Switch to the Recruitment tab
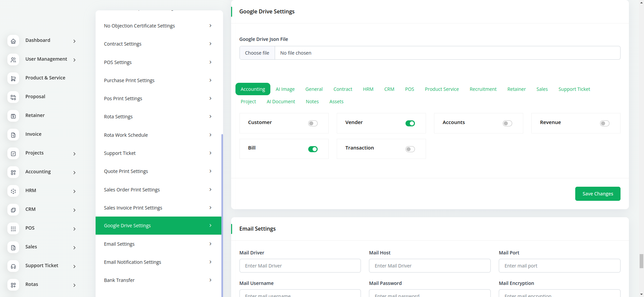The height and width of the screenshot is (297, 644). (483, 89)
